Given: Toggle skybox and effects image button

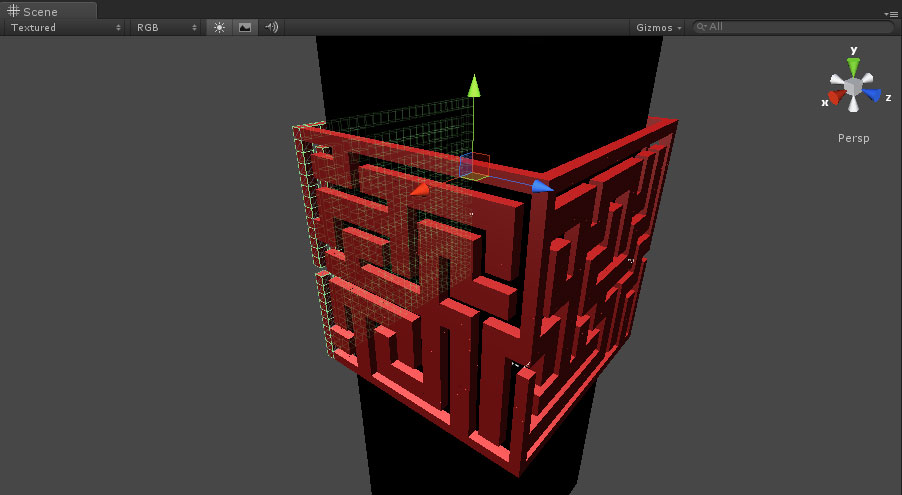Looking at the screenshot, I should (244, 28).
